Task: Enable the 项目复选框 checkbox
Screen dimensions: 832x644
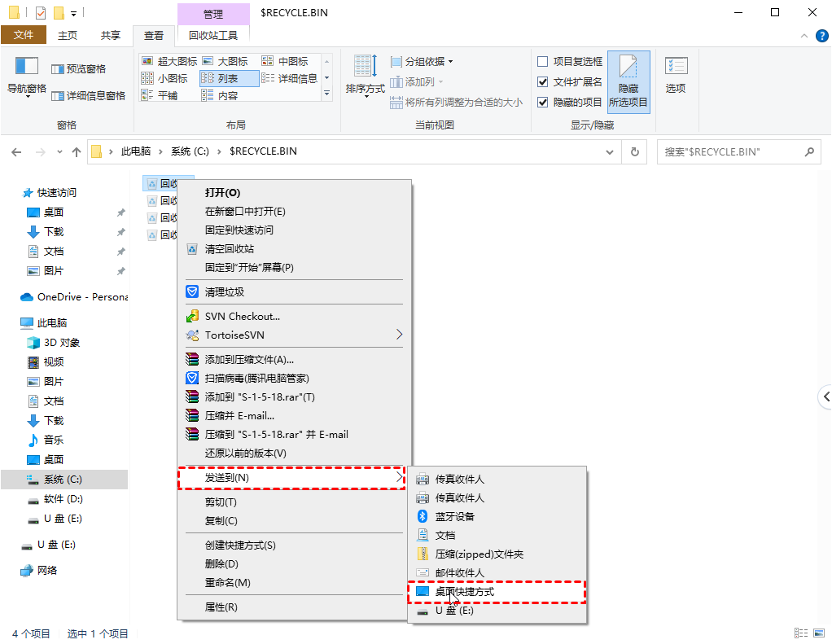Action: tap(543, 61)
